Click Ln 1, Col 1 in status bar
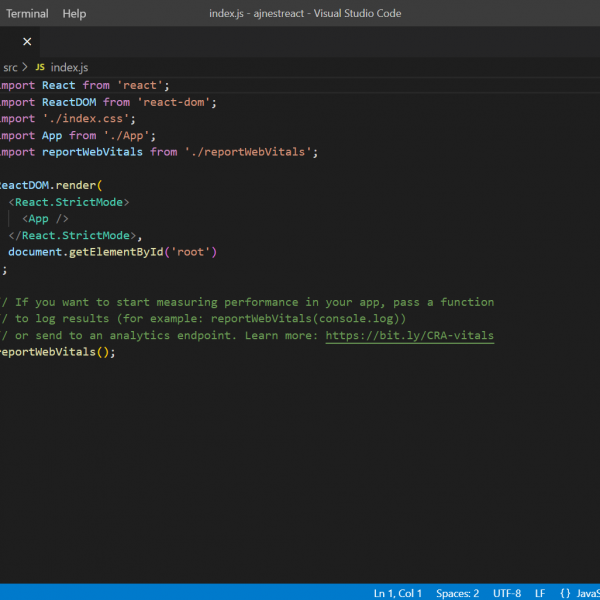Viewport: 600px width, 600px height. pyautogui.click(x=398, y=593)
